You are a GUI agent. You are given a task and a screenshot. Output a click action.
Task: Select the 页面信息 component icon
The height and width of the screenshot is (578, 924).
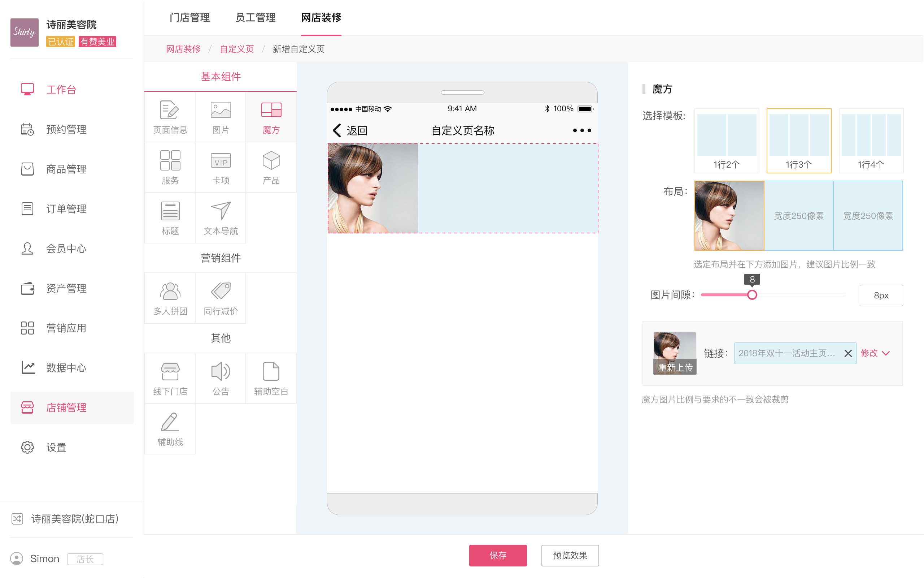click(170, 117)
